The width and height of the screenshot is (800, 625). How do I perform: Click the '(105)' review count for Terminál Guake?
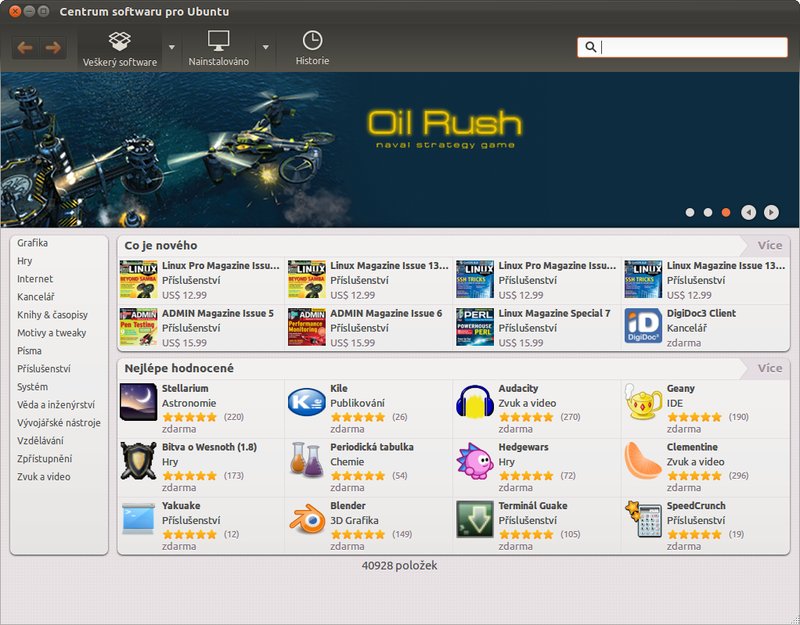[x=570, y=534]
